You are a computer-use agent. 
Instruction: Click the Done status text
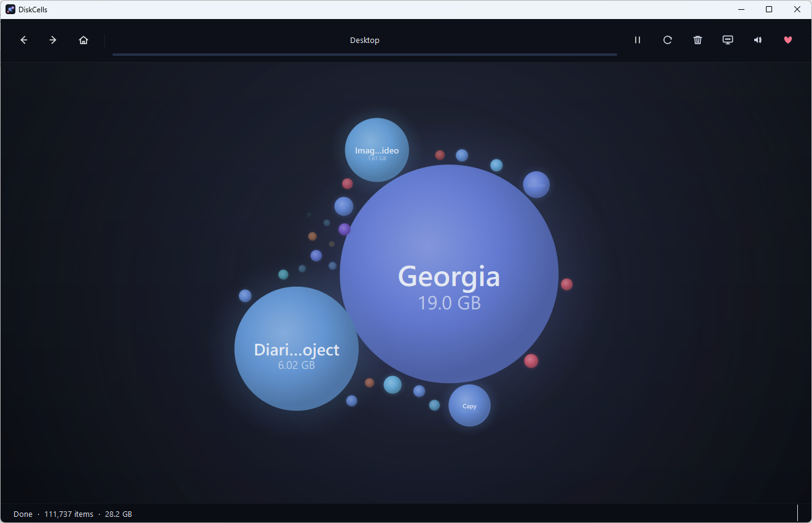point(23,514)
